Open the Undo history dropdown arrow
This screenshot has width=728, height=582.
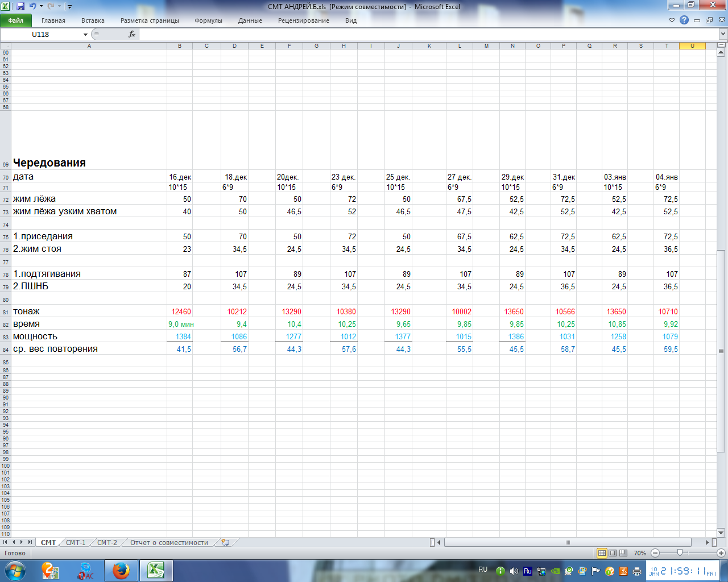pyautogui.click(x=41, y=7)
